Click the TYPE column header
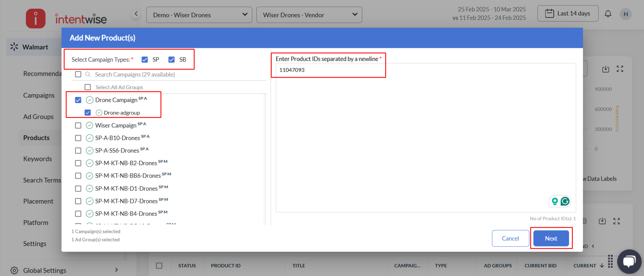 pos(441,265)
